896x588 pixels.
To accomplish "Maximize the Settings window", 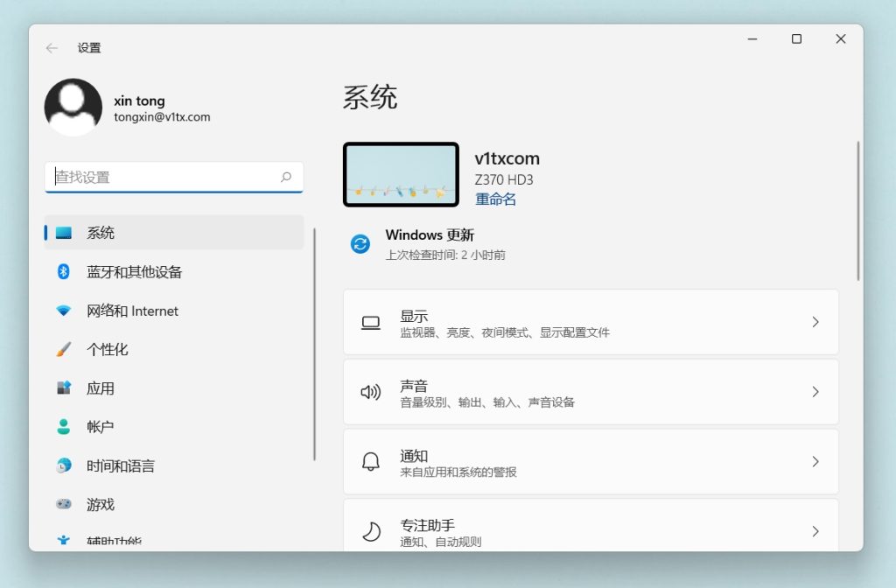I will pos(796,38).
